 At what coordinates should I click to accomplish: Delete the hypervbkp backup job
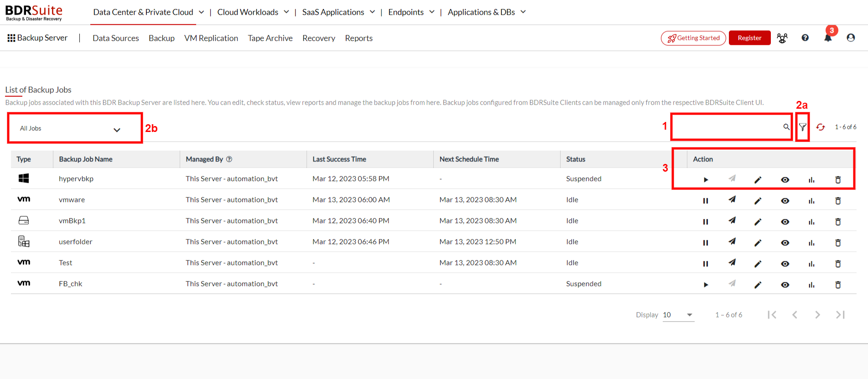click(x=838, y=180)
